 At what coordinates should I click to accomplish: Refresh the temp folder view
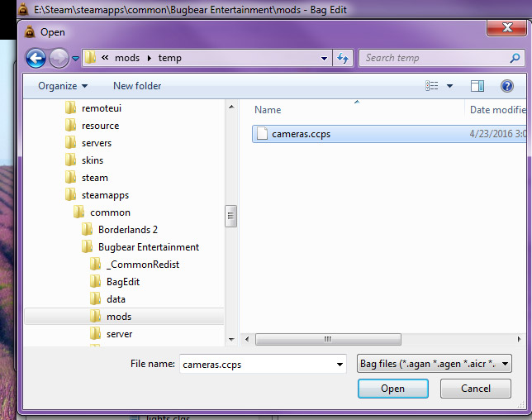point(343,58)
